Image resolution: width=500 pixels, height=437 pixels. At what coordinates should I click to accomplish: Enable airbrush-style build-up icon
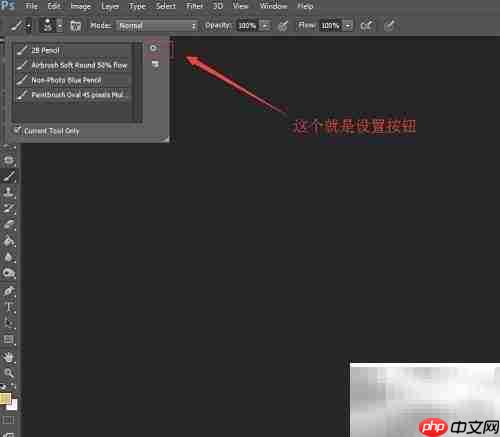[x=367, y=25]
